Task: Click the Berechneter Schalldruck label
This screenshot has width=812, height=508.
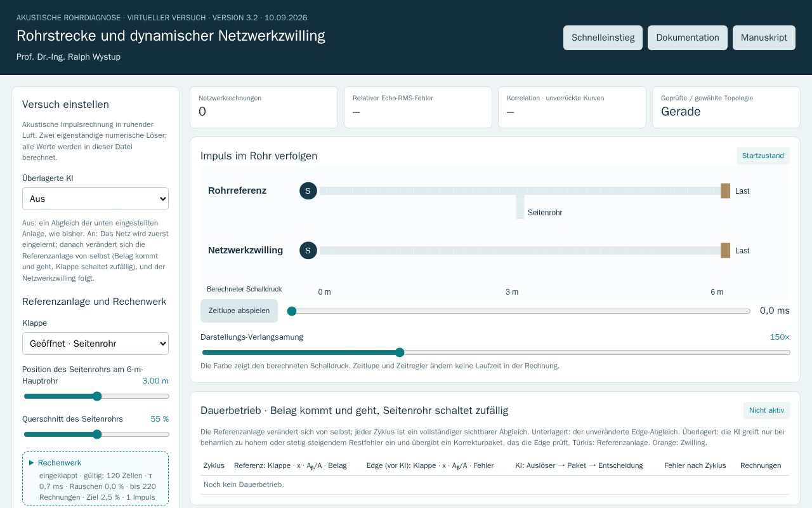Action: [x=244, y=289]
